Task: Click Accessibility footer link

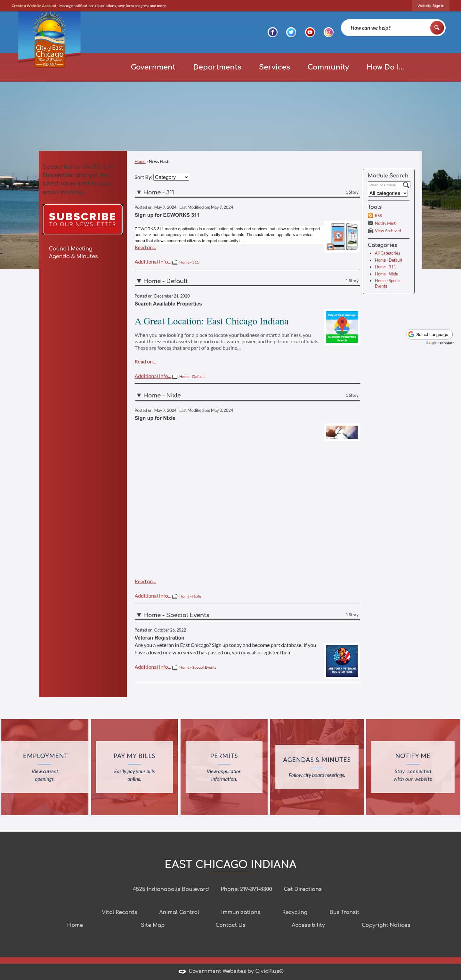Action: point(308,925)
